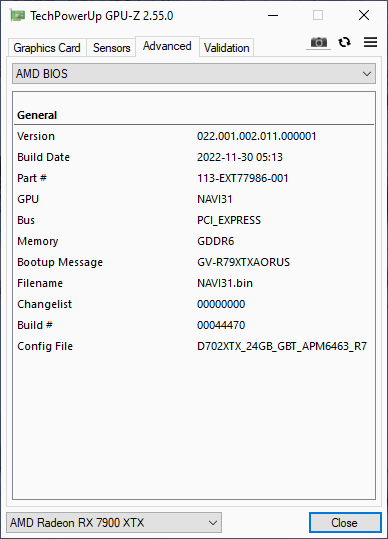Click the Changelist row label
The height and width of the screenshot is (539, 388).
[x=44, y=304]
